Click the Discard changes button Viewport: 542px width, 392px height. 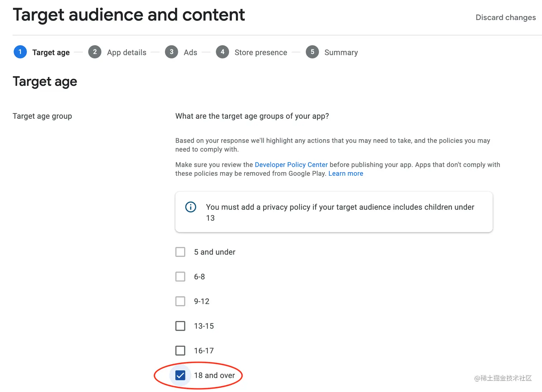click(505, 17)
